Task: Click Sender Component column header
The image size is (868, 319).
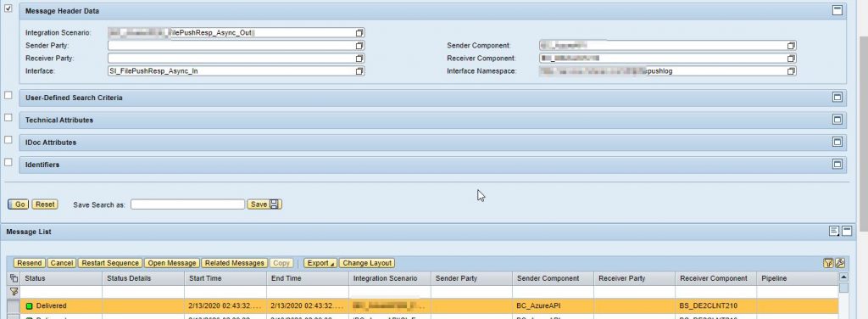Action: coord(553,278)
